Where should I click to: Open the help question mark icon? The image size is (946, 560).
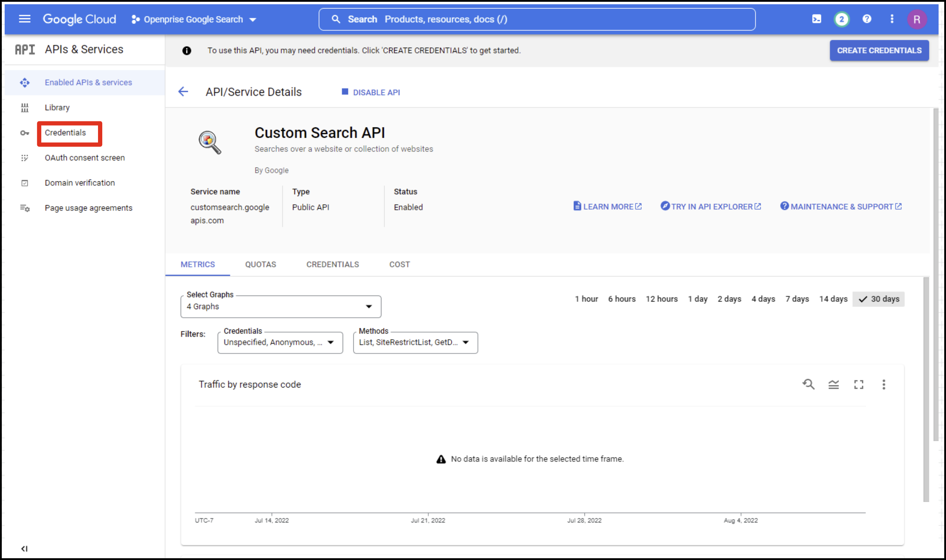pyautogui.click(x=867, y=19)
